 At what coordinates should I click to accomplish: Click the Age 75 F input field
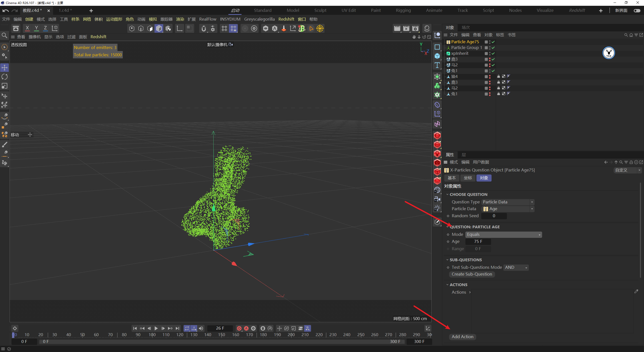coord(478,241)
